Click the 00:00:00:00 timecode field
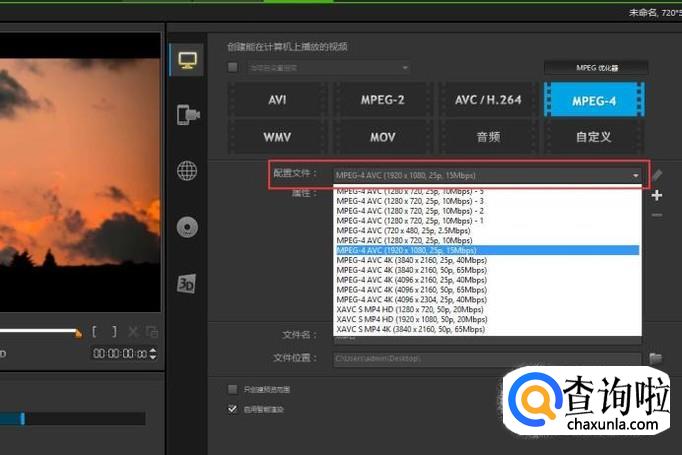This screenshot has height=455, width=682. [120, 354]
